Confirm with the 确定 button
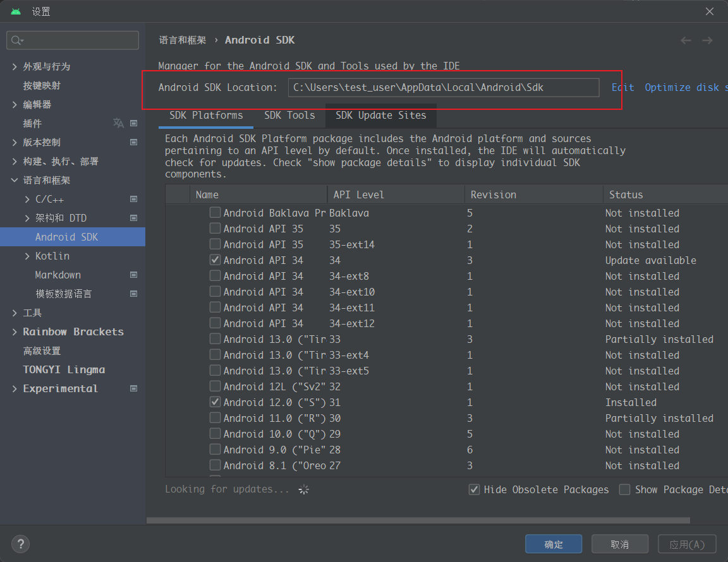 tap(554, 544)
